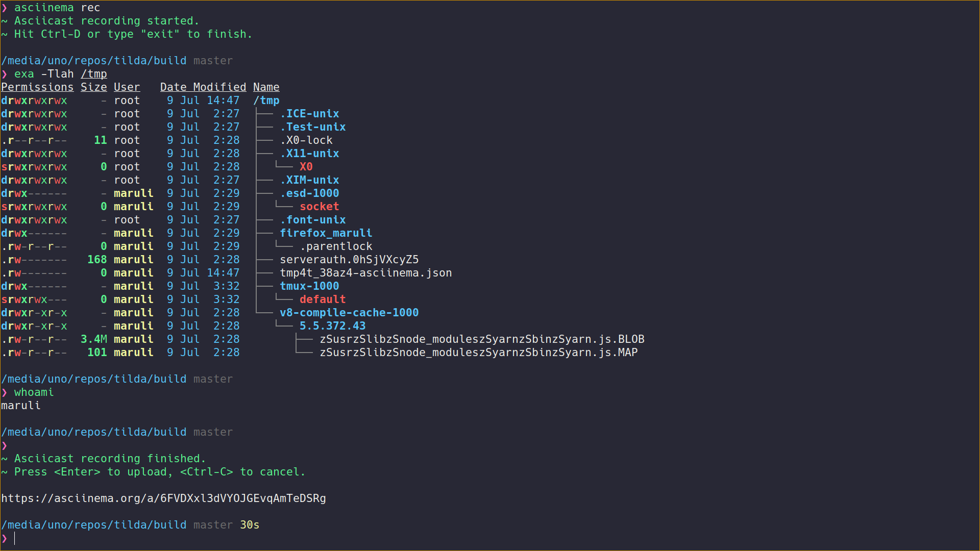Click the tmp4t_38az4-asciinema.json file entry
This screenshot has height=551, width=980.
[x=365, y=272]
